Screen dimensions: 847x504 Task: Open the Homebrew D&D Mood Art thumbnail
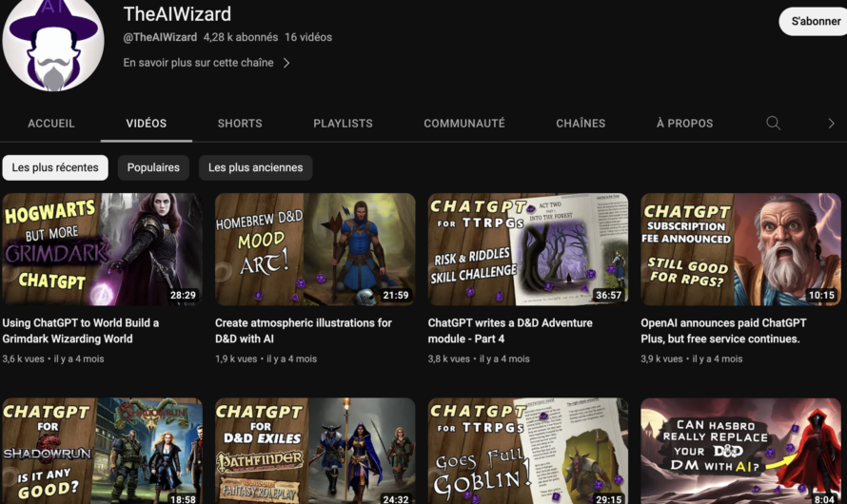coord(315,249)
